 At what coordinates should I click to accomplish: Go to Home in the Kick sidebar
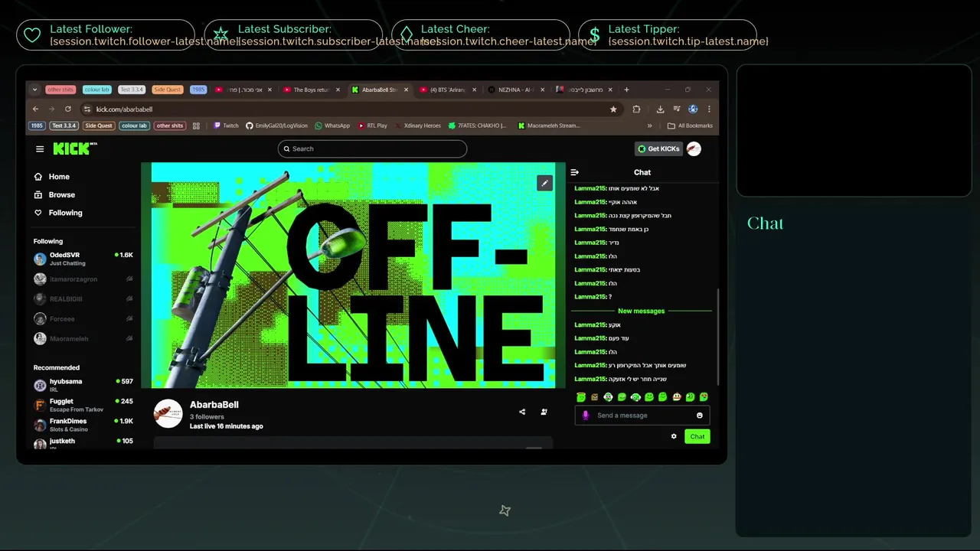pos(52,177)
